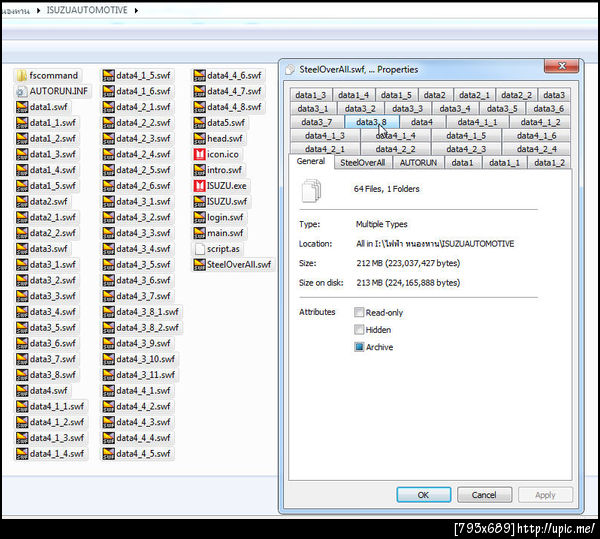This screenshot has width=600, height=539.
Task: Select the data5.swf file icon
Action: point(199,123)
